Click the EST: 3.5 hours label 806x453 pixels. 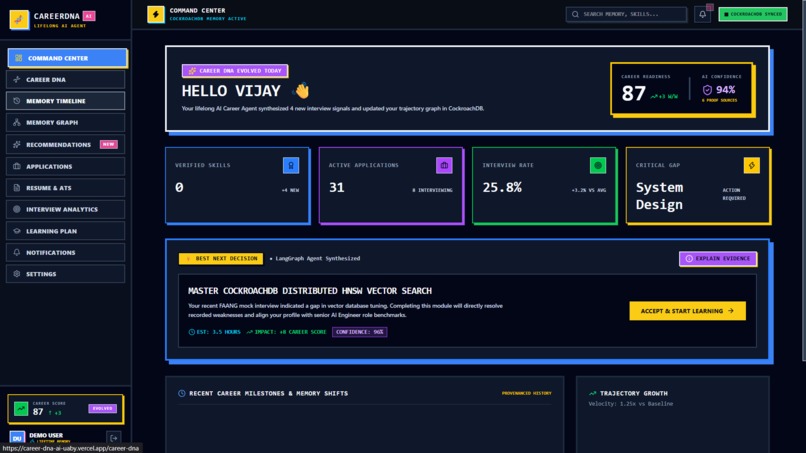click(214, 332)
